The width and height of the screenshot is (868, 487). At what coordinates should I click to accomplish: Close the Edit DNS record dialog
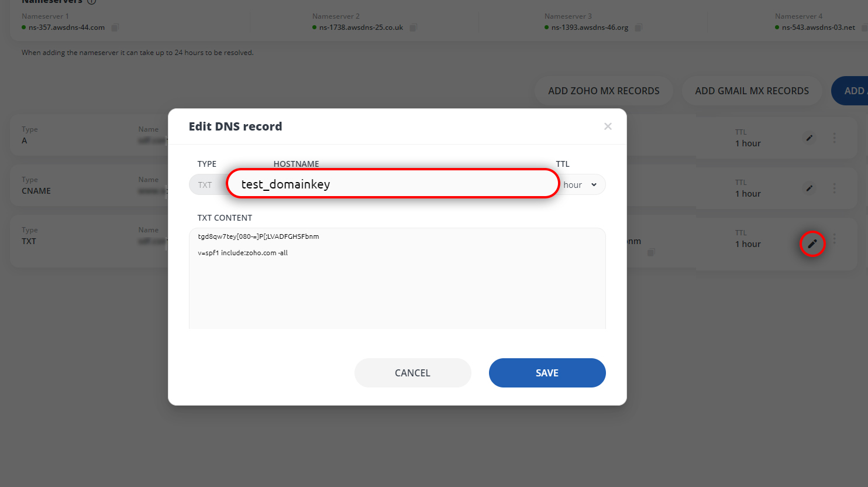tap(608, 126)
